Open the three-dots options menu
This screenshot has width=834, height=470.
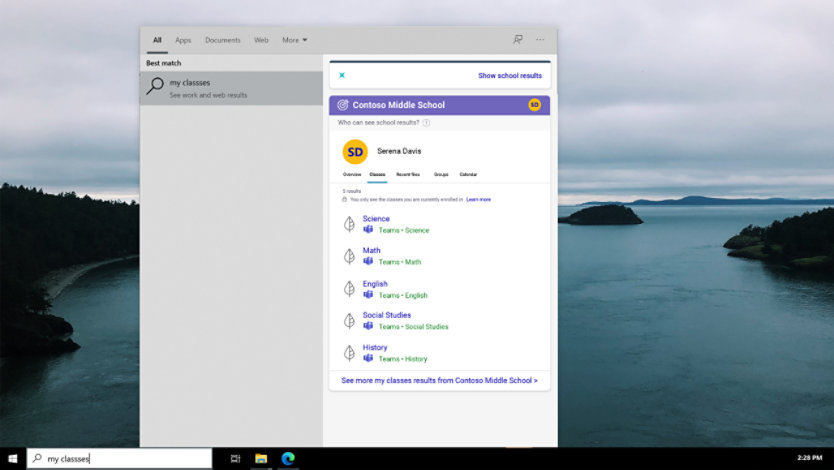pyautogui.click(x=540, y=40)
